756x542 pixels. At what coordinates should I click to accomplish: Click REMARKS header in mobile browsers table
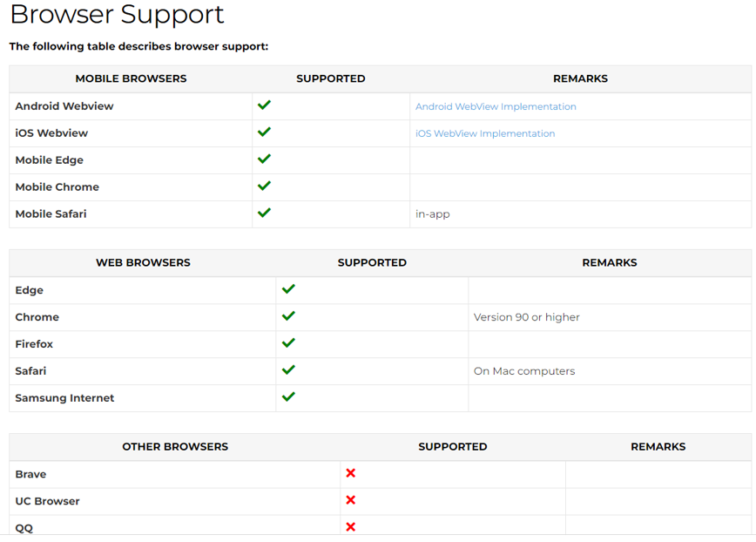coord(580,78)
